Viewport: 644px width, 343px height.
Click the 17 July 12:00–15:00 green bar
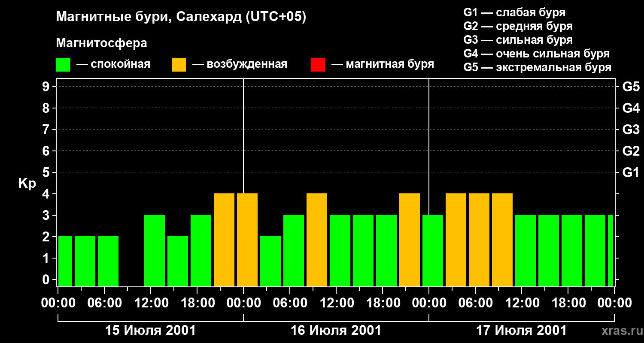coord(526,250)
